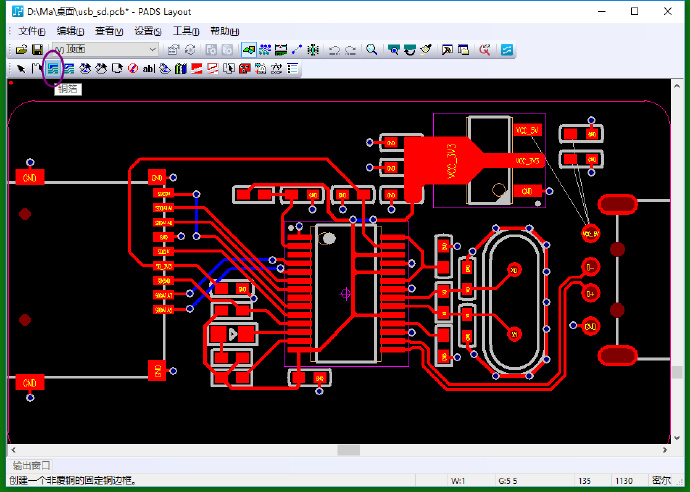Click the Auto Plane Separate icon
This screenshot has width=690, height=492.
click(229, 69)
